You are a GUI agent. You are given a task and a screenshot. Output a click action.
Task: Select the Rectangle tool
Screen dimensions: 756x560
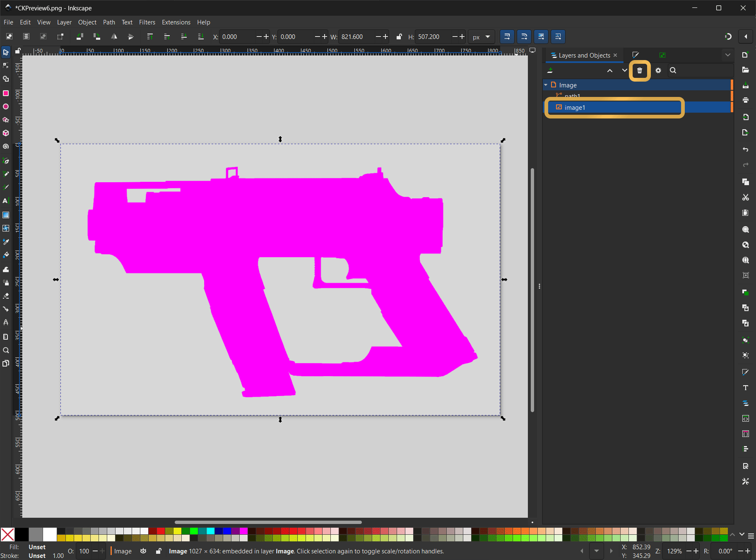click(x=6, y=93)
